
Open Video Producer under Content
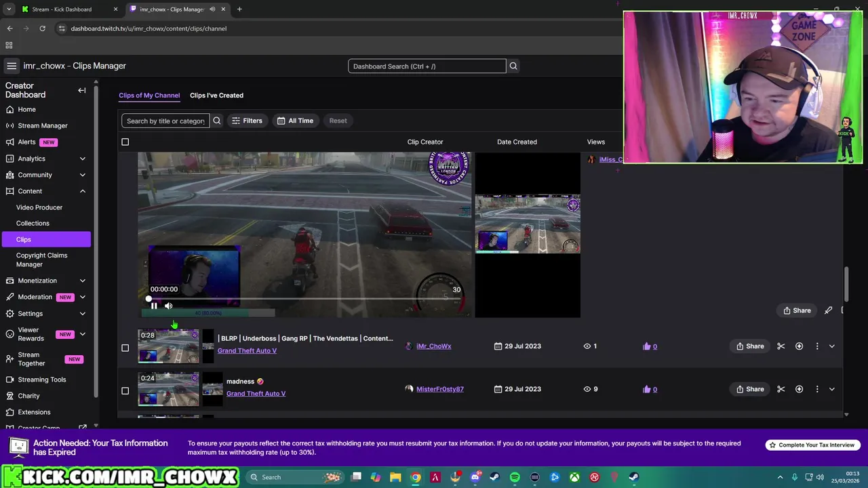(39, 207)
